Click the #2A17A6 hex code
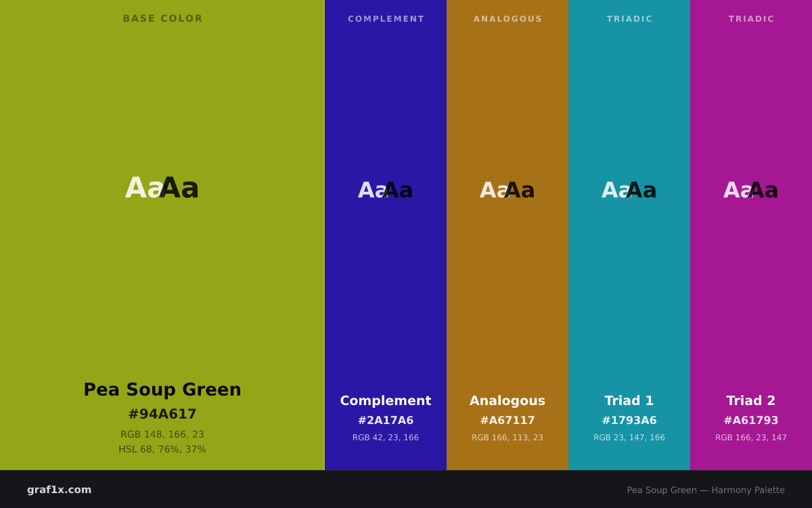The image size is (812, 508). pos(386,421)
